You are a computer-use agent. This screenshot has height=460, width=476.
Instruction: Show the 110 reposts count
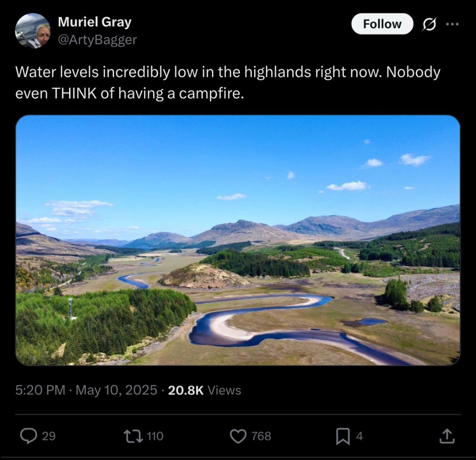155,436
